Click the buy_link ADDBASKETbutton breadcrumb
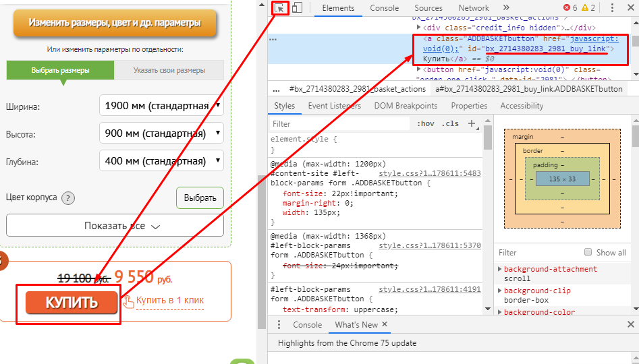The height and width of the screenshot is (364, 639). point(528,89)
